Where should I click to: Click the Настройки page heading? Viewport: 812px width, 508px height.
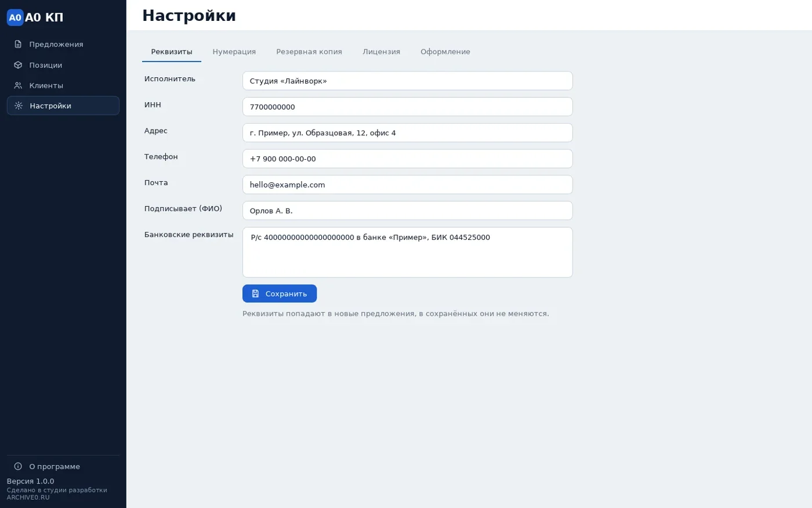189,16
